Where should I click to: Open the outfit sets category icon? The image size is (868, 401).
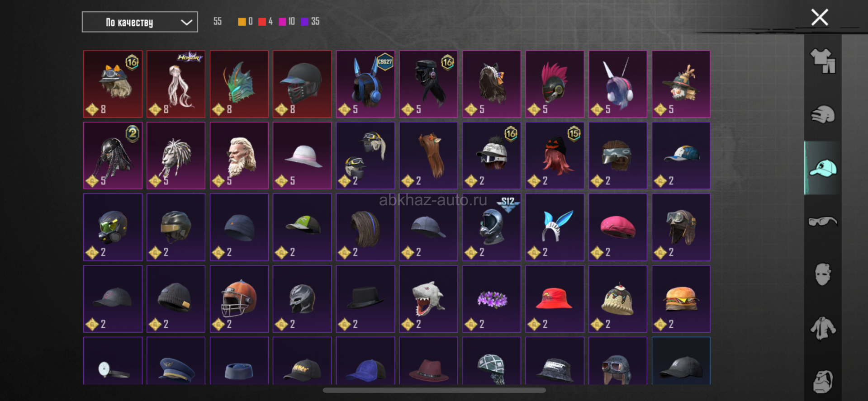823,61
